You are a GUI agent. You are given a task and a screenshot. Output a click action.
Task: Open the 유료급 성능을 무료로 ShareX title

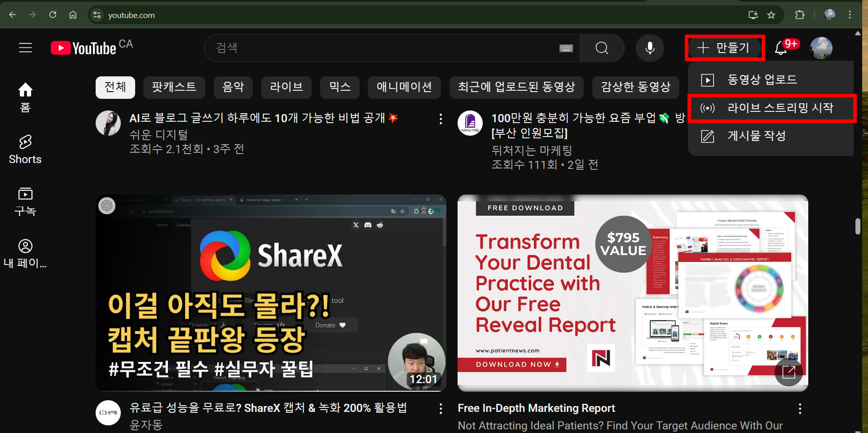(268, 408)
